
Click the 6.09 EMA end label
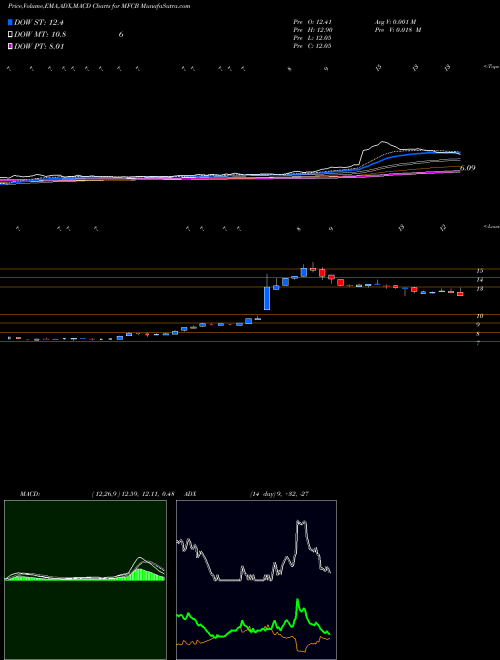(x=468, y=168)
